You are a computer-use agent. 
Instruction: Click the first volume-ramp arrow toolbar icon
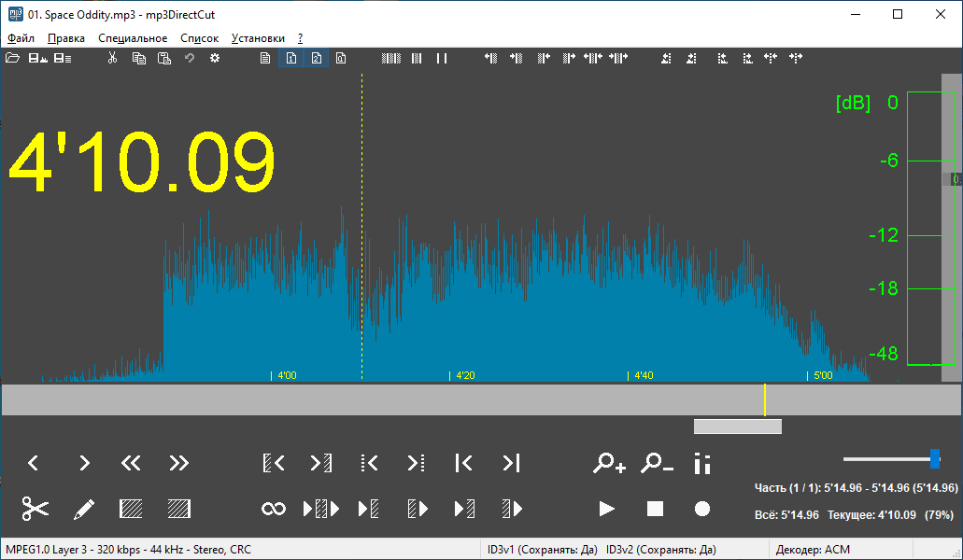tap(666, 58)
